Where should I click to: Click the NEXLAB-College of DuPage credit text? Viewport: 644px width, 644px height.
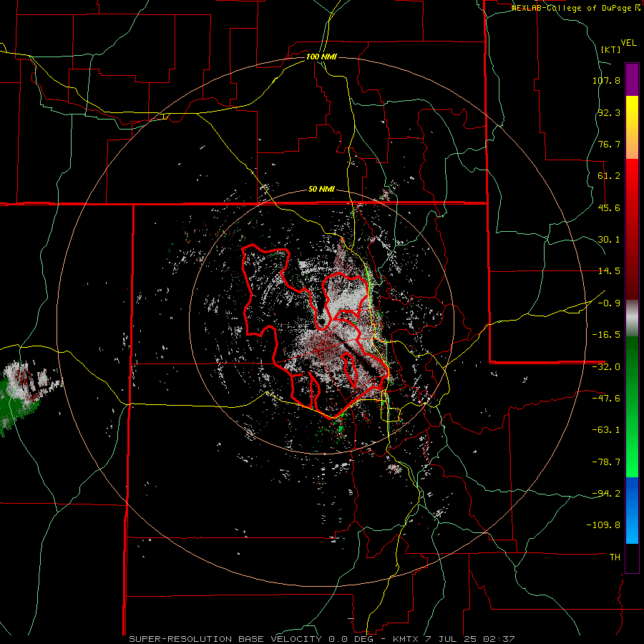tap(576, 8)
